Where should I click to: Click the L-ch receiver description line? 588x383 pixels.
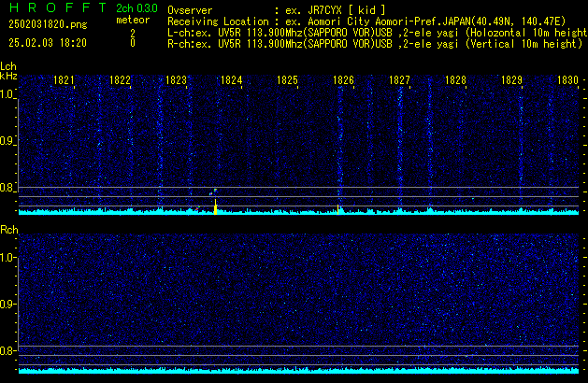378,33
